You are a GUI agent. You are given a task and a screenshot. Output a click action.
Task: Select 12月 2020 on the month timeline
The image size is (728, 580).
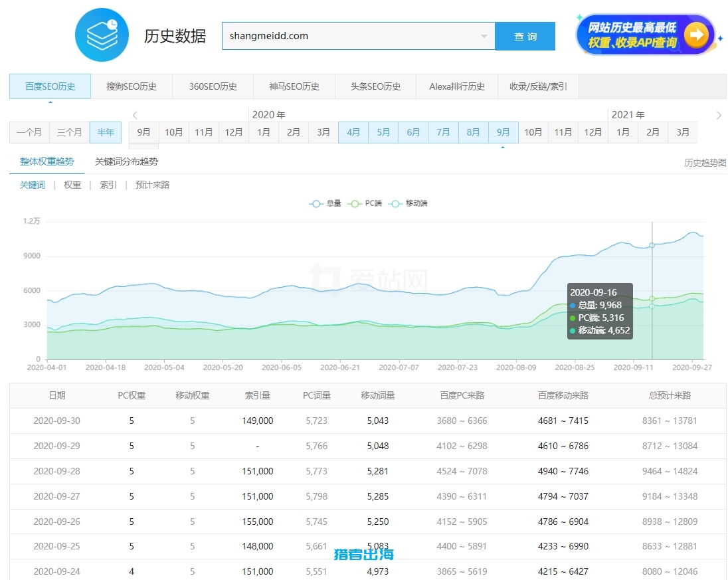pos(593,132)
